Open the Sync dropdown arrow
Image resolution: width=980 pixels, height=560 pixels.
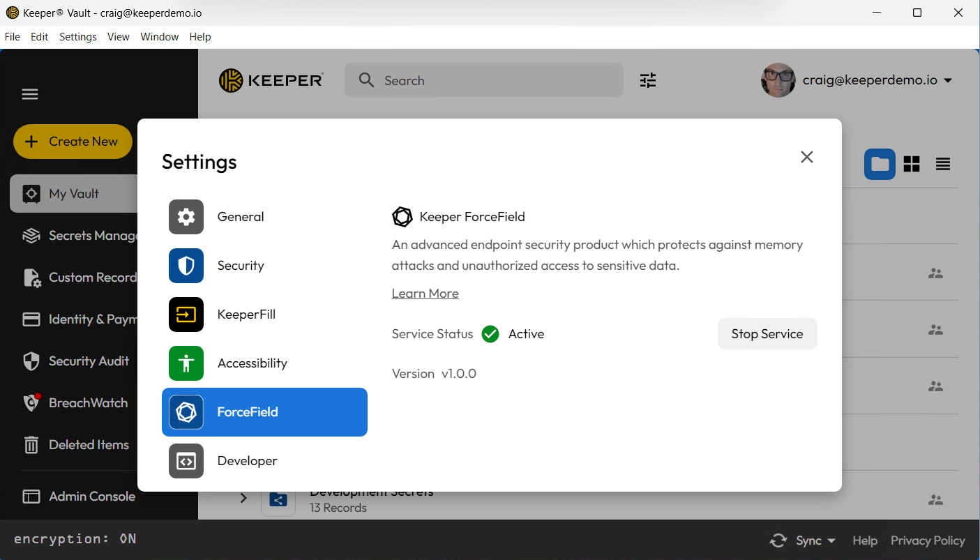pos(831,541)
